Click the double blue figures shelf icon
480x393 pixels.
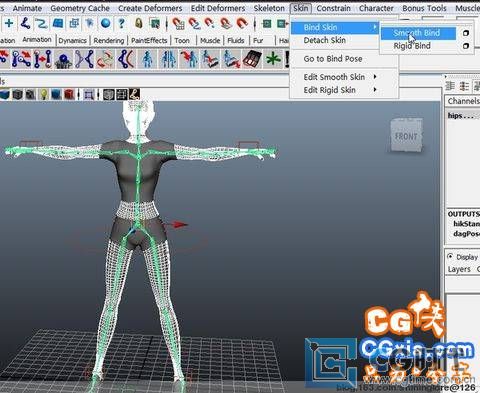168,59
